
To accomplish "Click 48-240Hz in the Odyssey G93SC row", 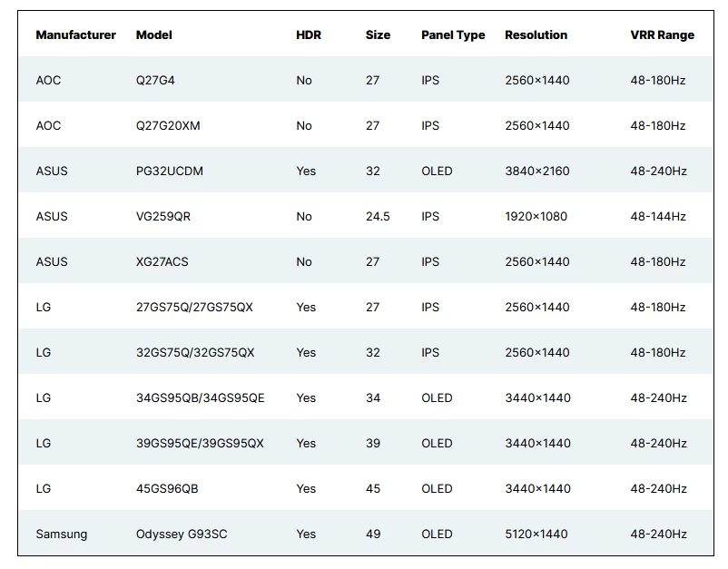I will [x=659, y=535].
